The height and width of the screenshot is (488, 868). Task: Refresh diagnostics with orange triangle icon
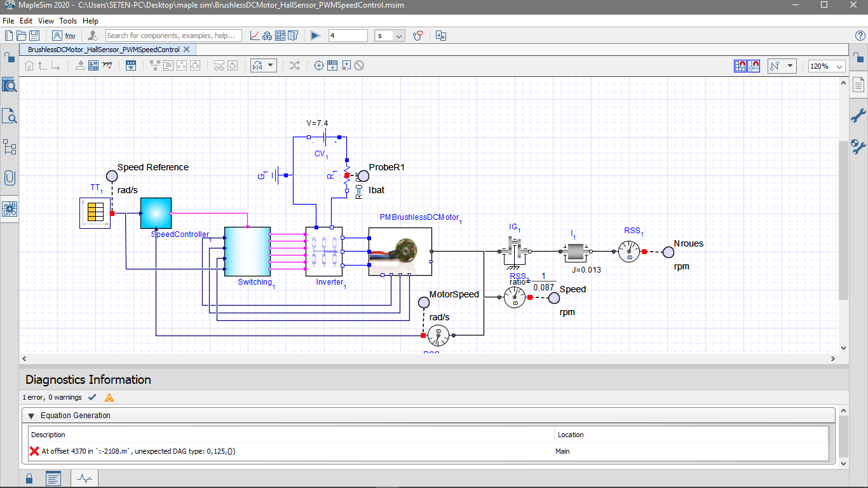109,398
